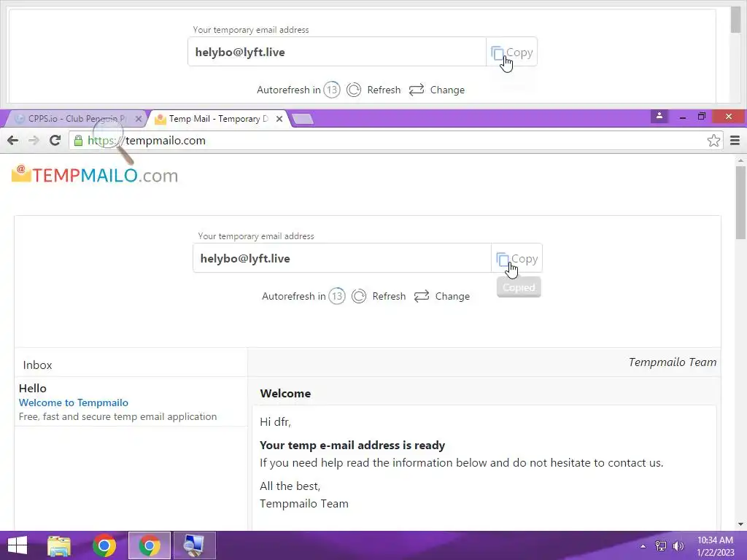Click the Welcome message heading
Screen dimensions: 747x560
click(285, 393)
